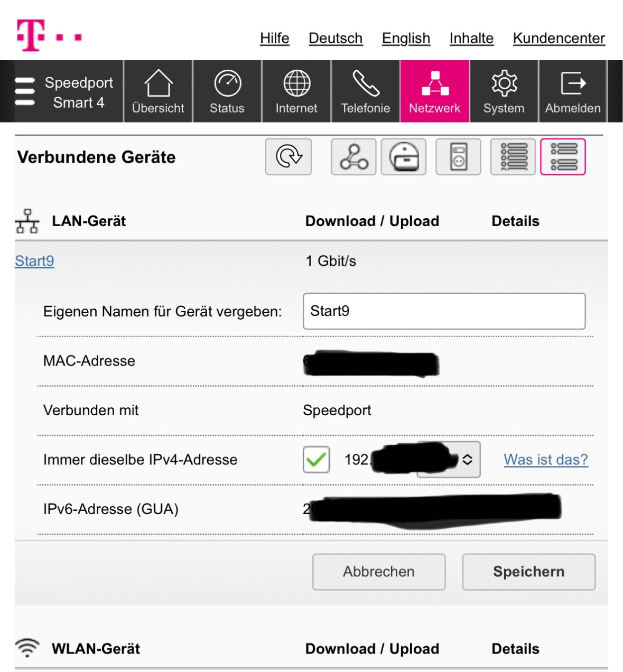This screenshot has width=623, height=672.
Task: Edit the device name field Start9
Action: [x=444, y=311]
